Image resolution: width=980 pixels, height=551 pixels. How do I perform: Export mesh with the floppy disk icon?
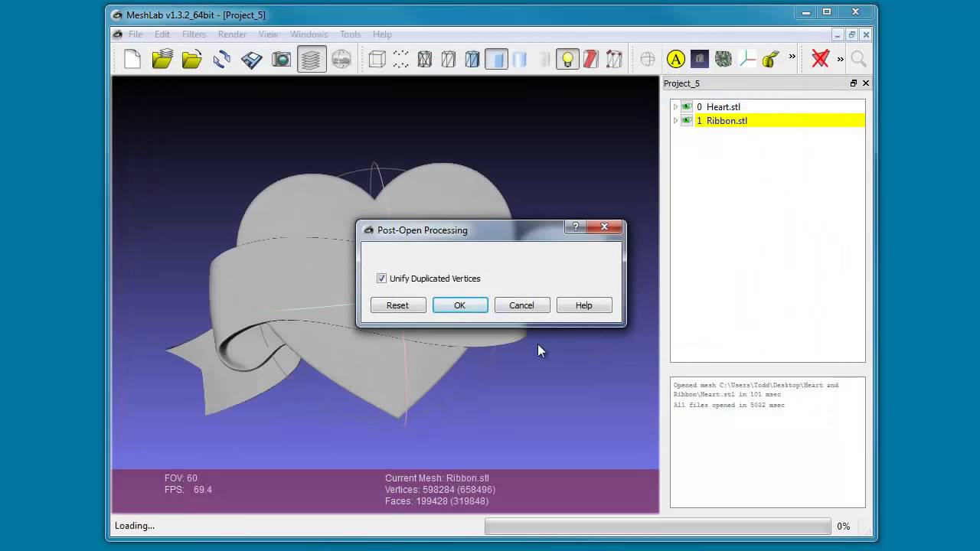click(252, 59)
